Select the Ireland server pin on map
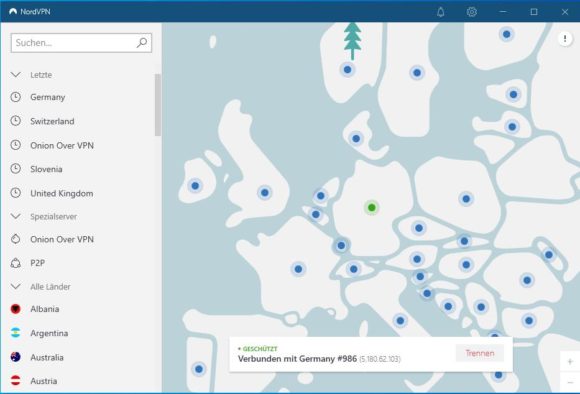 click(195, 186)
